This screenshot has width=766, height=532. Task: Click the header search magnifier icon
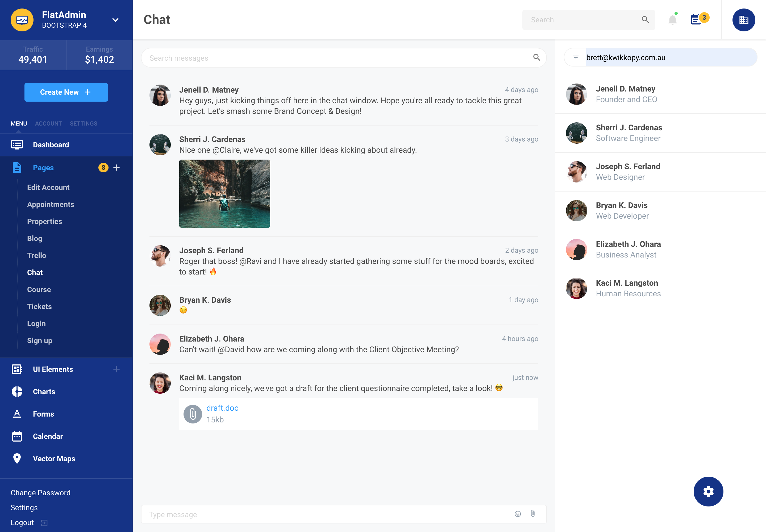pyautogui.click(x=645, y=20)
